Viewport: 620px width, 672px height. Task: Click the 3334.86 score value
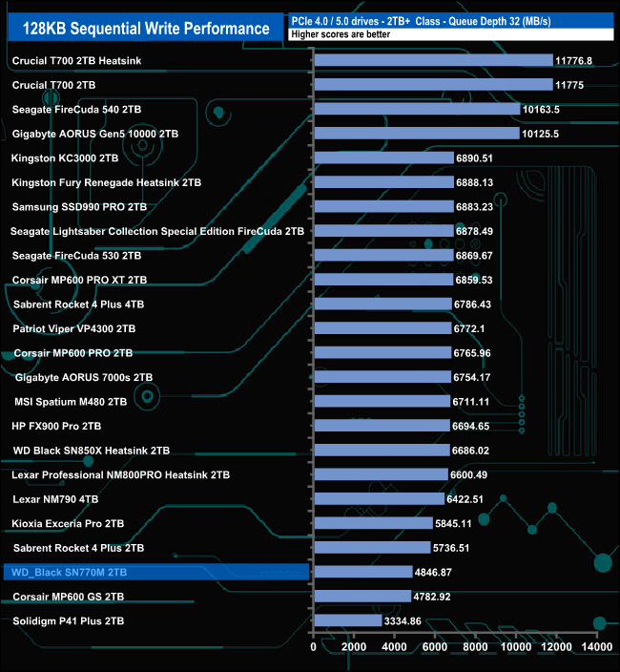pyautogui.click(x=403, y=621)
